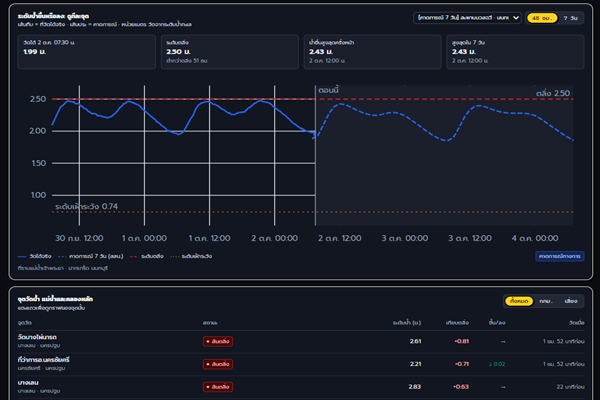600x400 pixels.
Task: Click the จุดวัด column header
Action: point(24,323)
